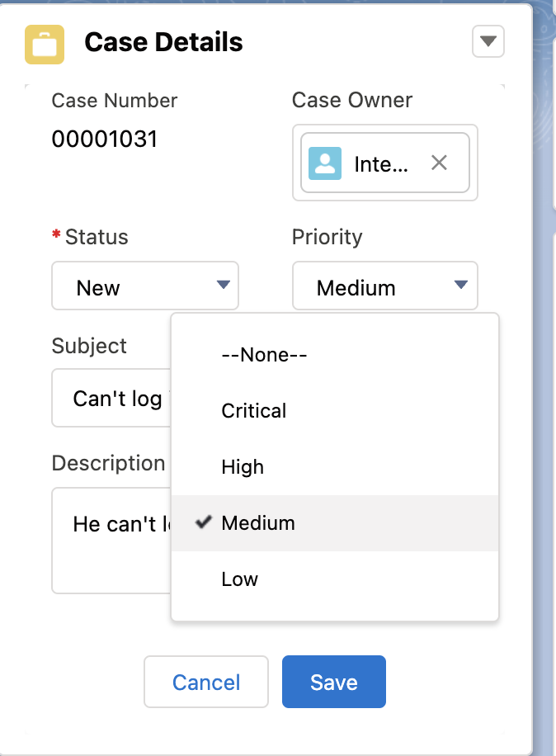Click the checkmark beside Medium priority
The image size is (556, 756).
click(201, 522)
